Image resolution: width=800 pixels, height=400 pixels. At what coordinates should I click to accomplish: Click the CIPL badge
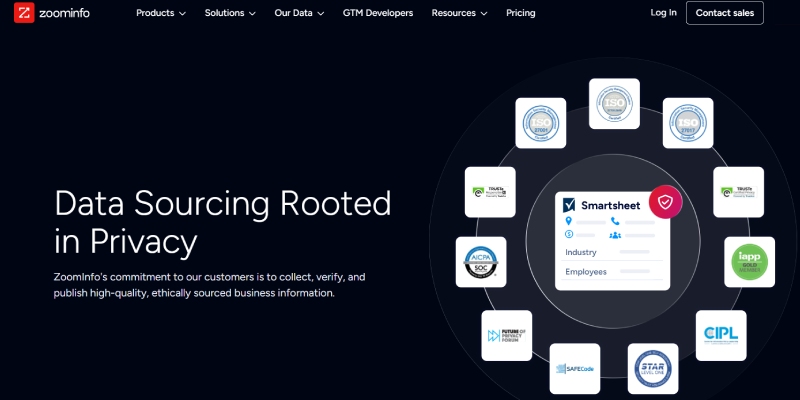(x=721, y=335)
